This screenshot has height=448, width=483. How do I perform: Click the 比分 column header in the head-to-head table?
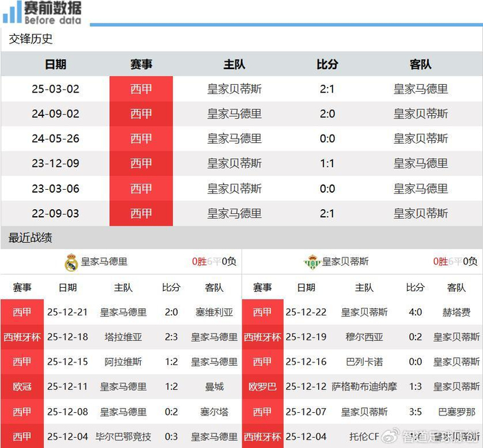point(327,64)
